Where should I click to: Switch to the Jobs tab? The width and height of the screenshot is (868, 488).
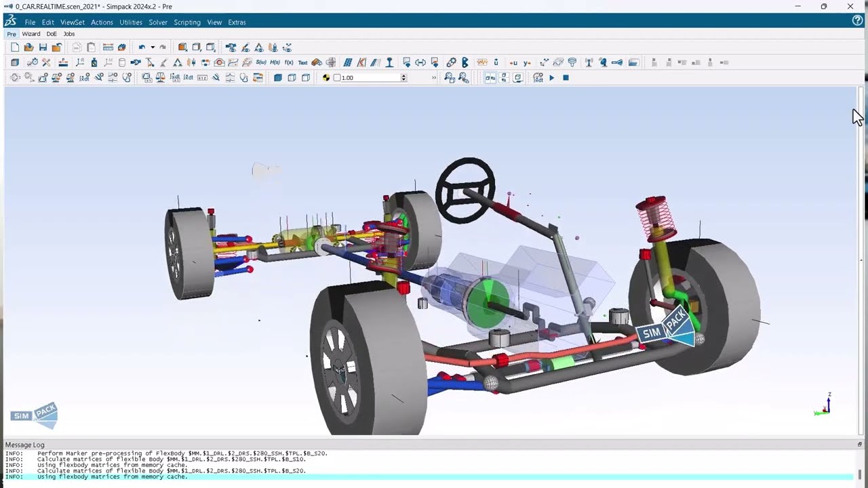[x=69, y=34]
